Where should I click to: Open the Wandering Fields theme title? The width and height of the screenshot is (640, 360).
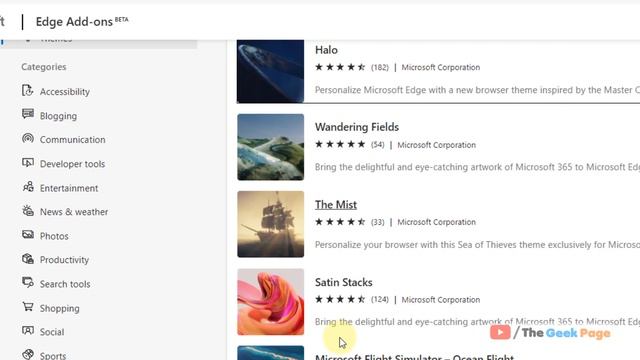coord(357,127)
